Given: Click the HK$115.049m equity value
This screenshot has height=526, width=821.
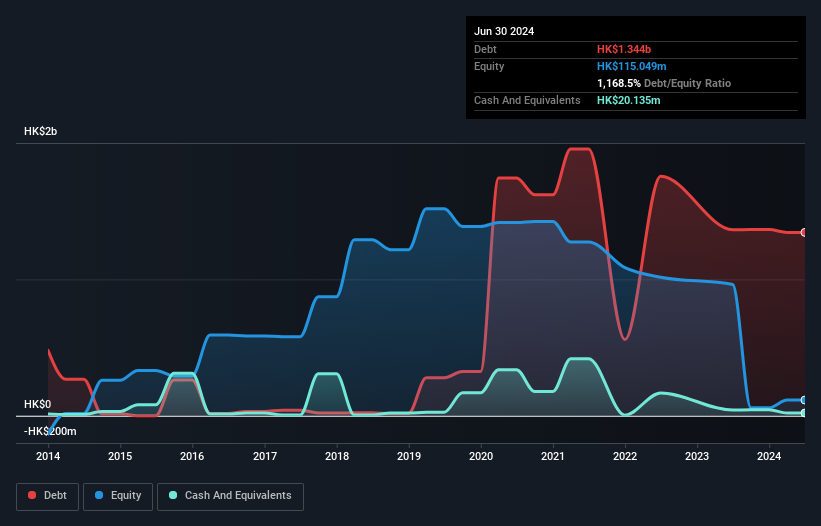Looking at the screenshot, I should click(x=631, y=66).
